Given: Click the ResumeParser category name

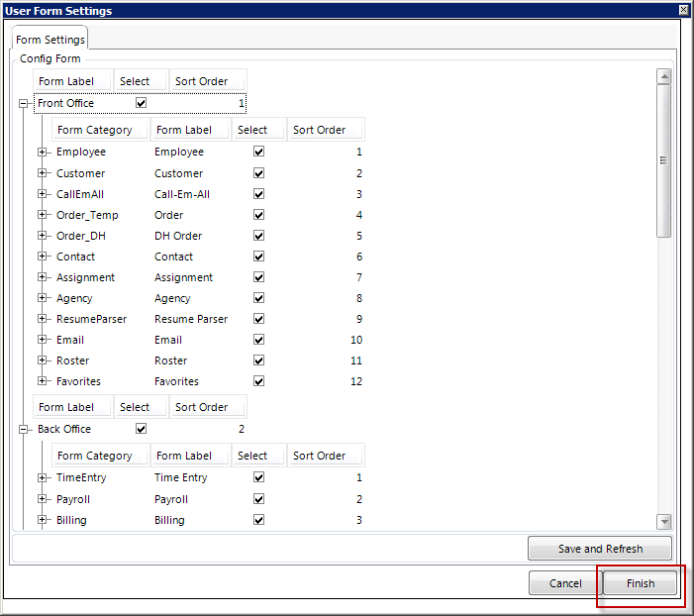Looking at the screenshot, I should [91, 319].
